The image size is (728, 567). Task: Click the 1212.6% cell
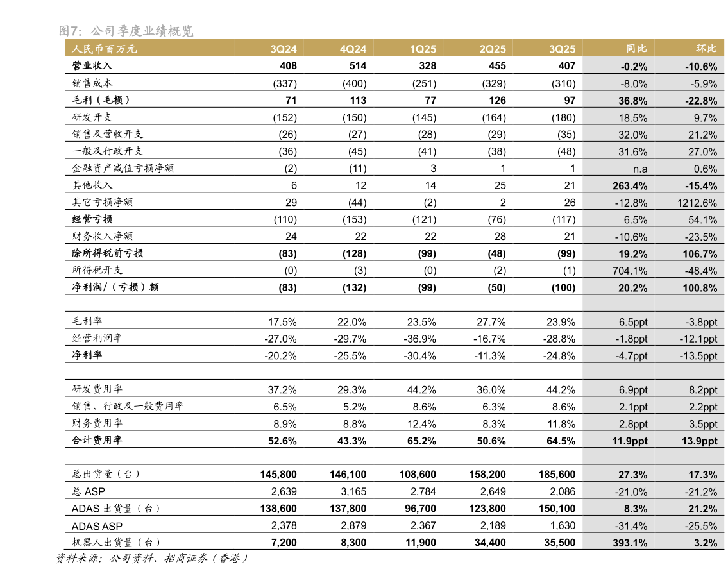697,203
